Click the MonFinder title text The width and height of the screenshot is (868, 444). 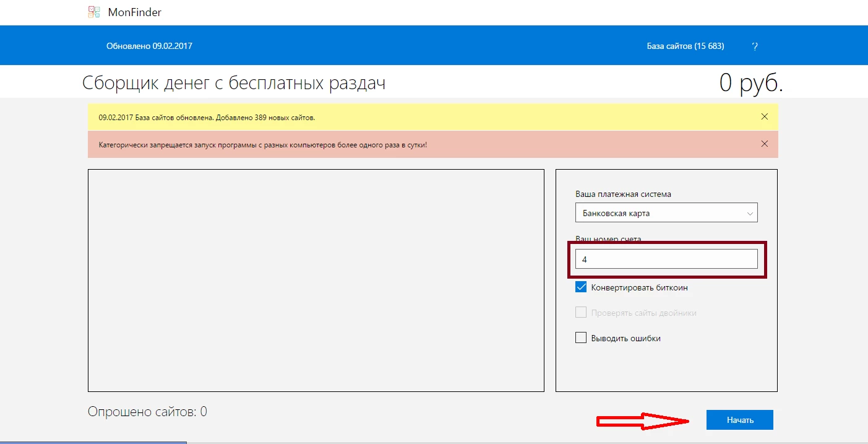[135, 12]
